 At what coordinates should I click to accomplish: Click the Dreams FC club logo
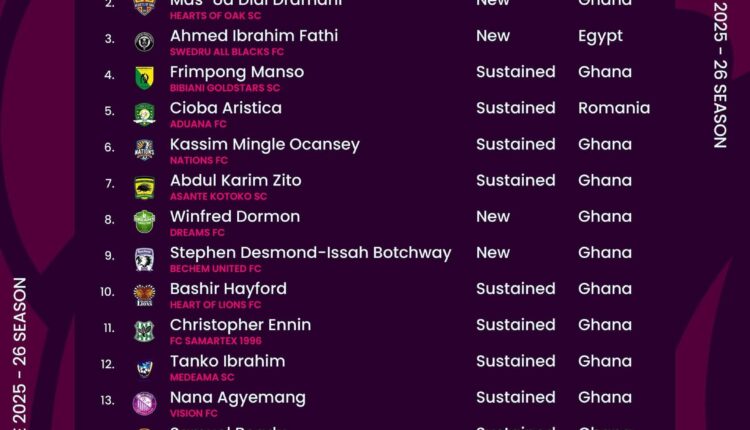tap(144, 222)
